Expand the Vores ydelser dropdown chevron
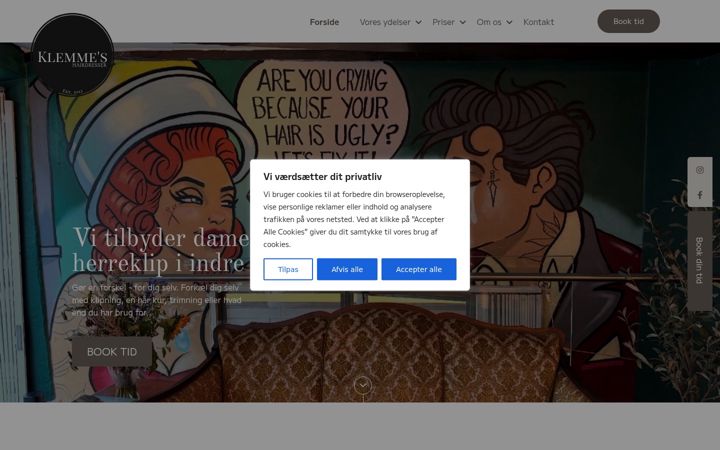Viewport: 720px width, 450px height. pyautogui.click(x=419, y=22)
